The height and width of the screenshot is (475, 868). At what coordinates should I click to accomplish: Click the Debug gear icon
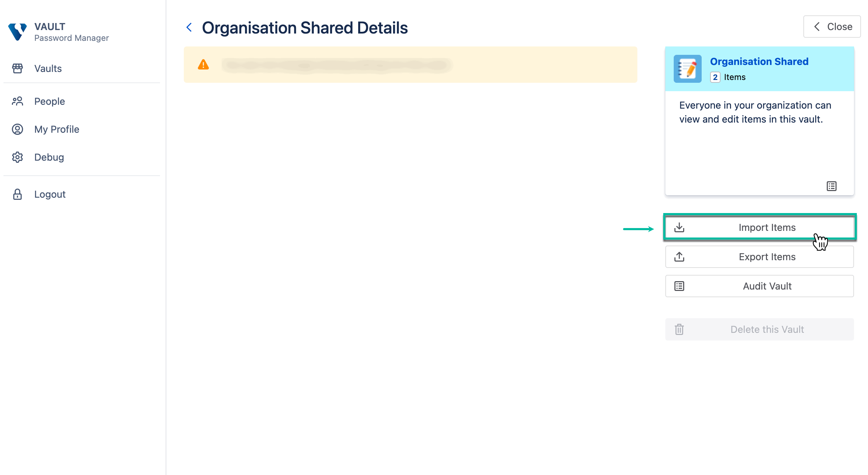pyautogui.click(x=17, y=157)
